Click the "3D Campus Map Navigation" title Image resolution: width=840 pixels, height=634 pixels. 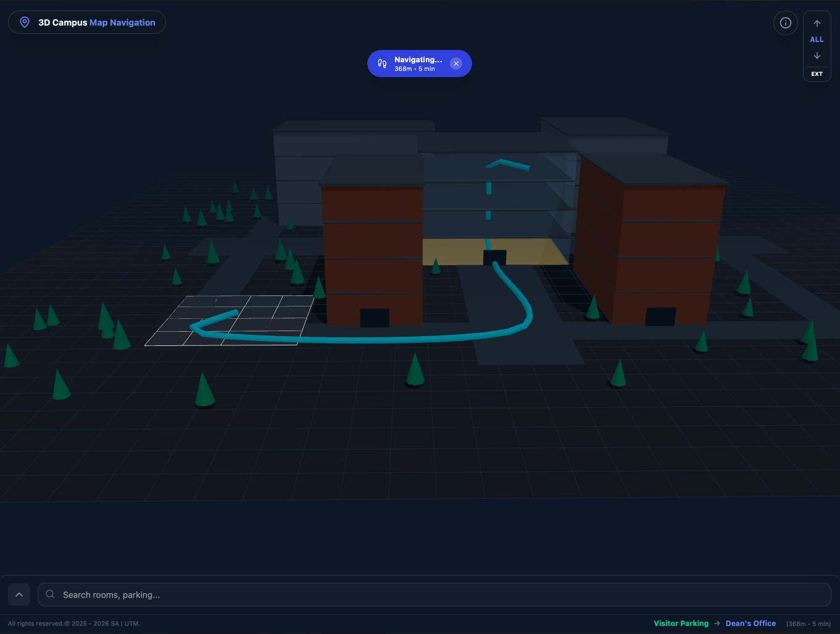pos(96,22)
